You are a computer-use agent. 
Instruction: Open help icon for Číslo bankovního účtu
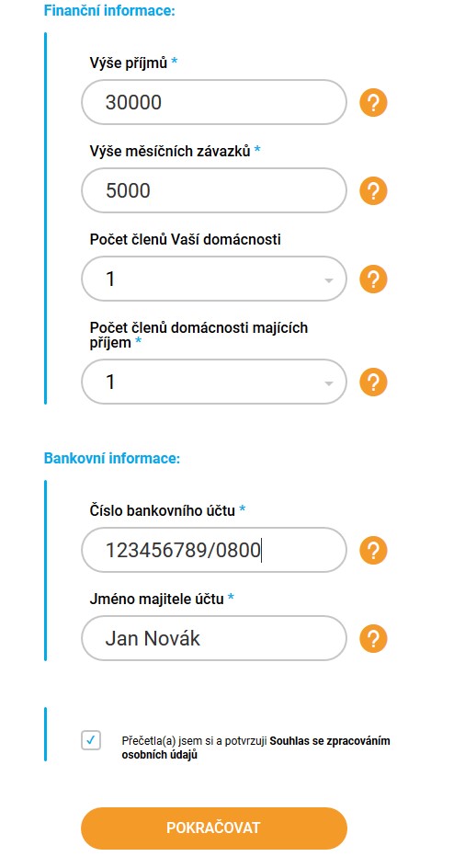373,550
